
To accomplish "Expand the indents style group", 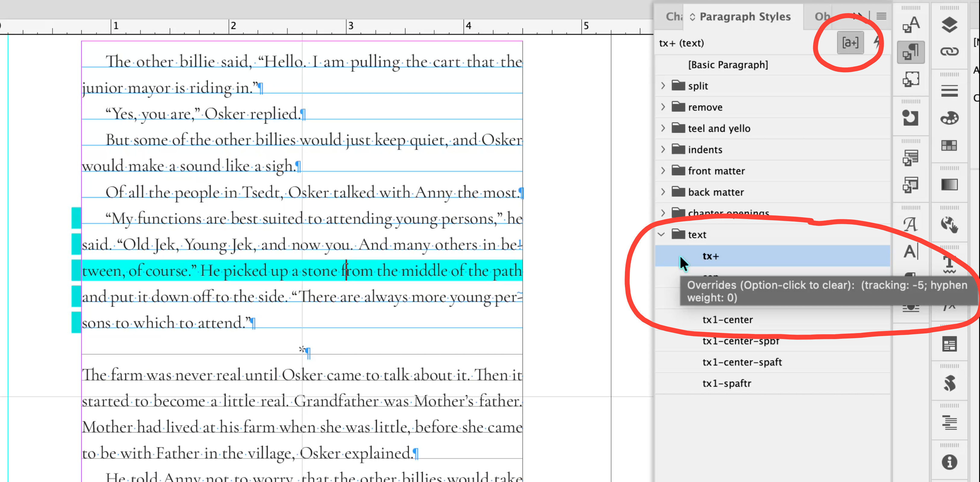I will tap(663, 150).
